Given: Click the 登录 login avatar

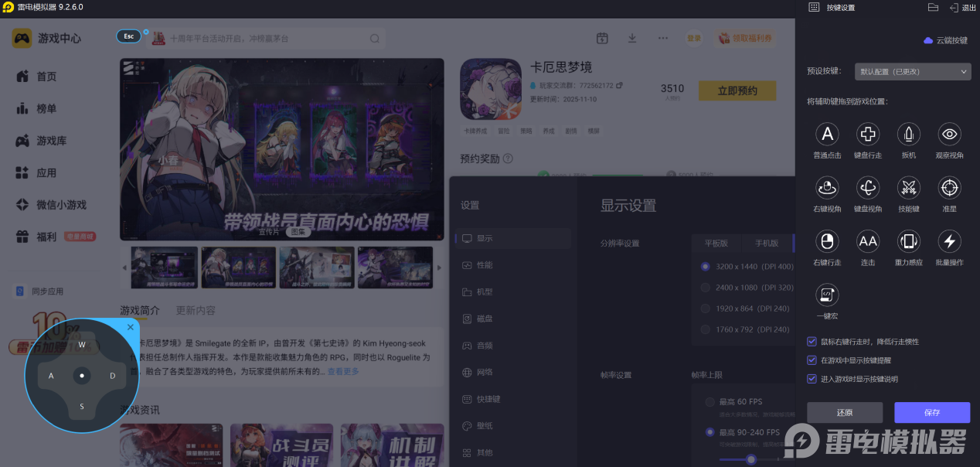Looking at the screenshot, I should (x=694, y=38).
